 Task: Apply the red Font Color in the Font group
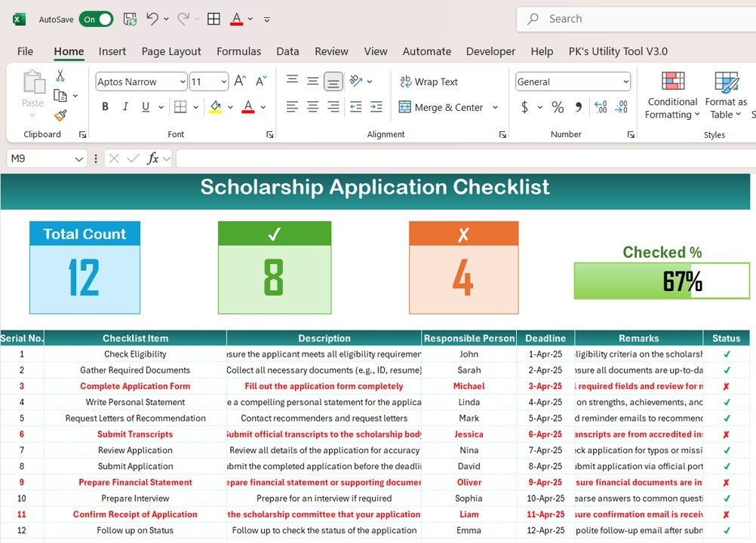(247, 106)
